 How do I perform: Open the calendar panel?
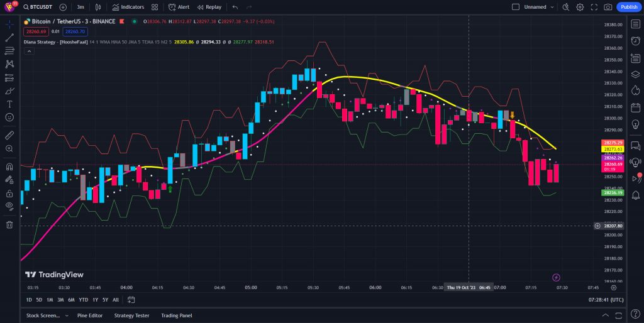[x=635, y=107]
